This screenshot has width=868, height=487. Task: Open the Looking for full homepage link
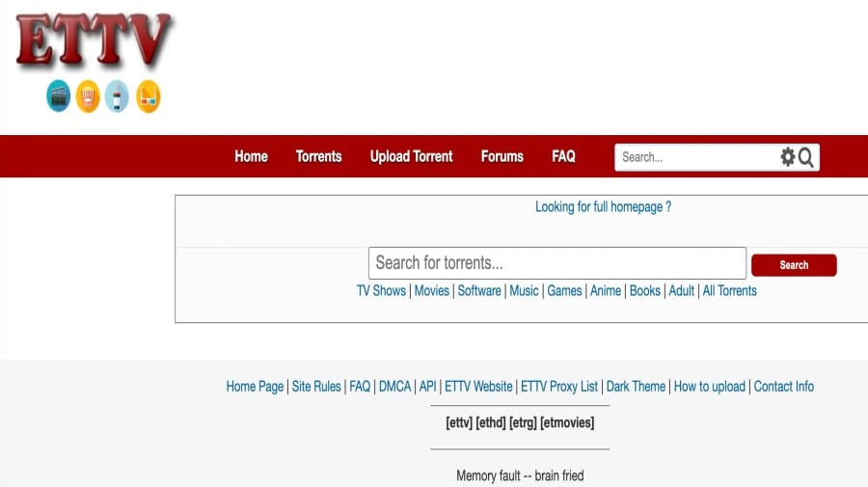coord(603,207)
